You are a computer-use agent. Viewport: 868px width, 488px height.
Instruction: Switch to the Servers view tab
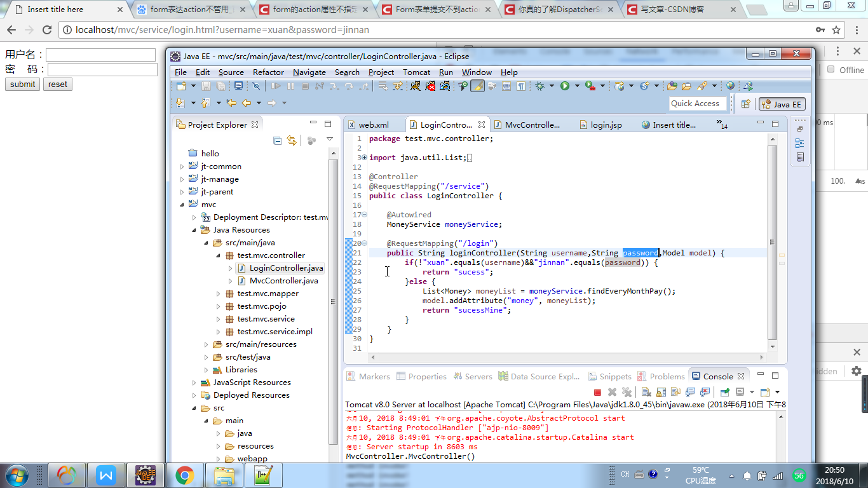pyautogui.click(x=473, y=376)
